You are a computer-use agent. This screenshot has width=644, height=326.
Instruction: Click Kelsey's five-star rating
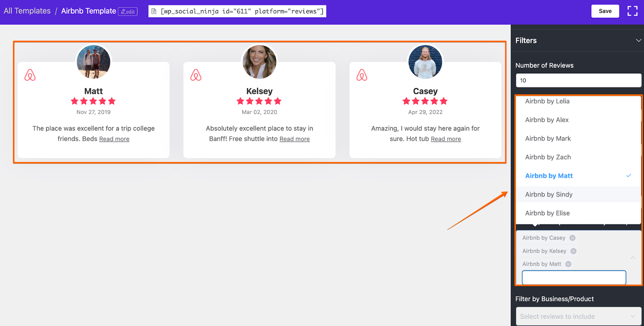point(259,101)
